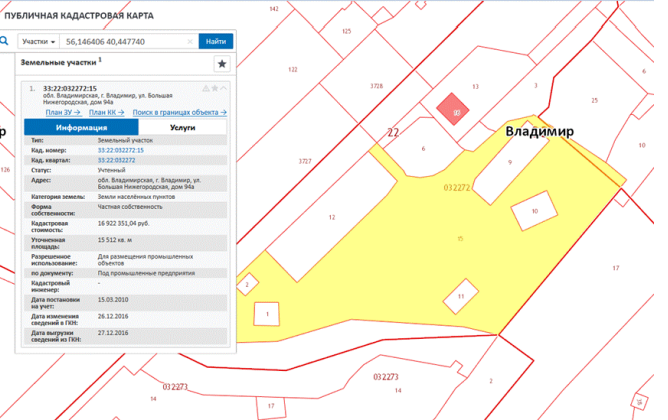Open the Участки search type dropdown

point(38,42)
